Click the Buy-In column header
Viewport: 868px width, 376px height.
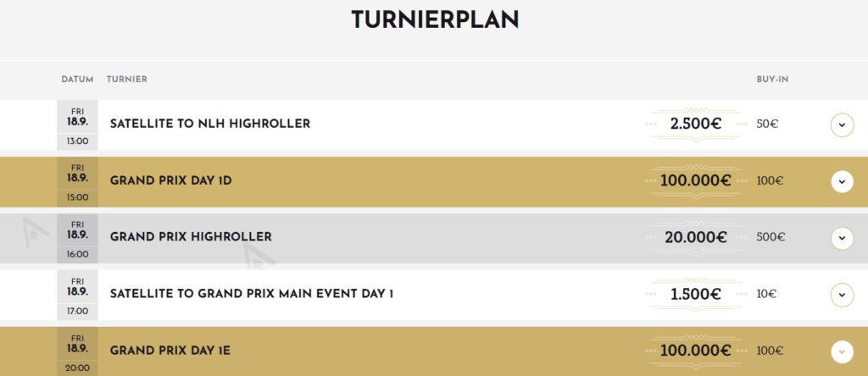(x=772, y=80)
